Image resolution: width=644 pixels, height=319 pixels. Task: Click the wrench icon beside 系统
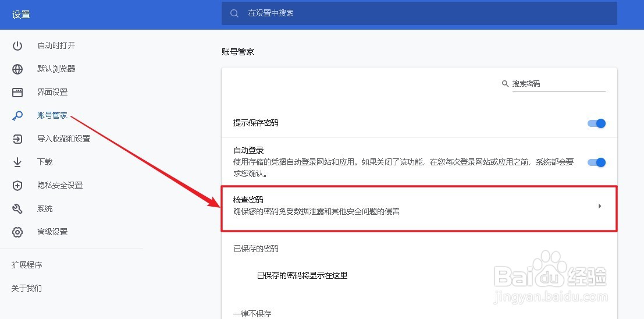tap(17, 209)
